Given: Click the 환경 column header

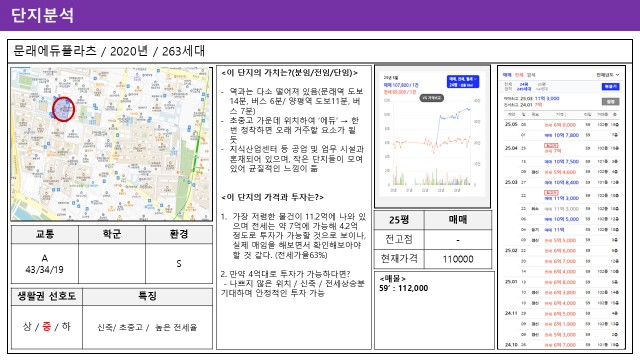Looking at the screenshot, I should pos(179,234).
